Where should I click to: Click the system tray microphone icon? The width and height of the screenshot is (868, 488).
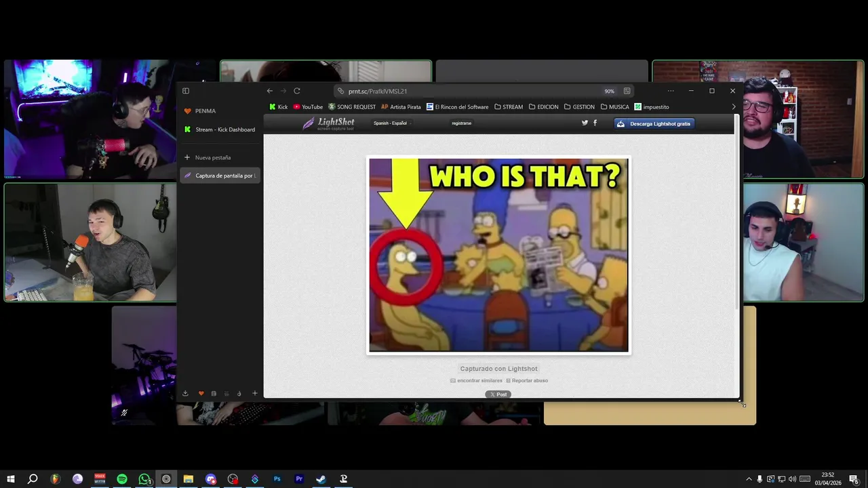tap(759, 479)
